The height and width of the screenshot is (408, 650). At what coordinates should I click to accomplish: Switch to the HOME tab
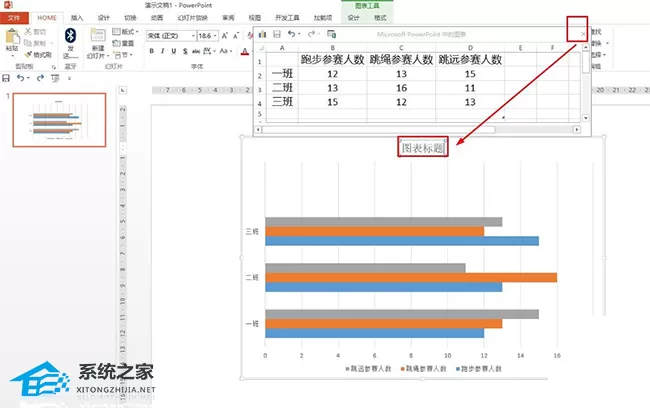pyautogui.click(x=47, y=18)
